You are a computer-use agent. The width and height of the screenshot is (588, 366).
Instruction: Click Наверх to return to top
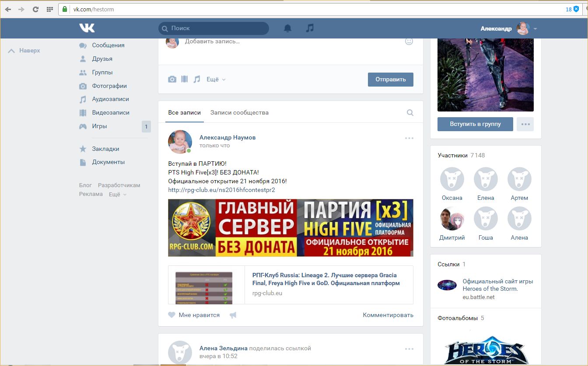pyautogui.click(x=24, y=50)
